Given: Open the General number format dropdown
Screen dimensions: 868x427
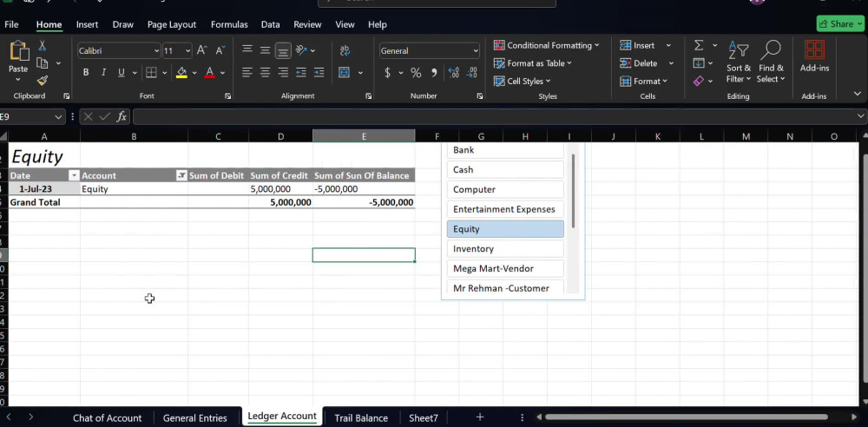Looking at the screenshot, I should tap(476, 51).
